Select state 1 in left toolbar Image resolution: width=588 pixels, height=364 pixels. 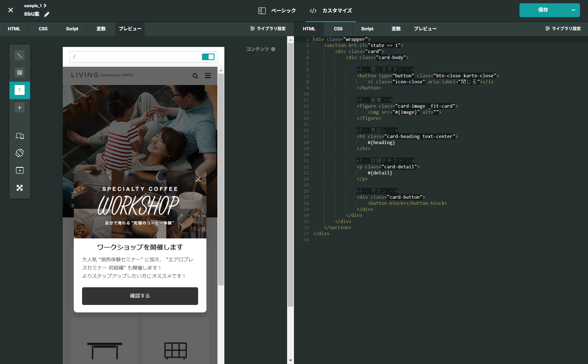20,90
